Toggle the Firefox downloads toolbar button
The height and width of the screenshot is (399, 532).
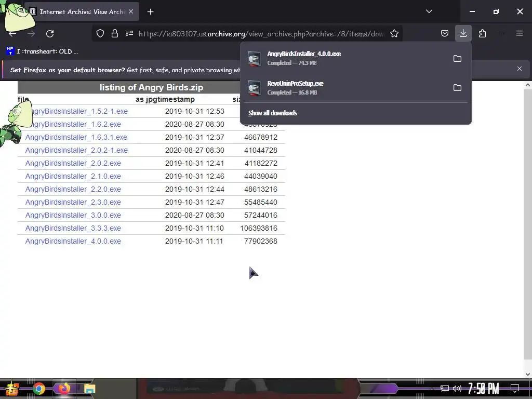click(x=463, y=33)
